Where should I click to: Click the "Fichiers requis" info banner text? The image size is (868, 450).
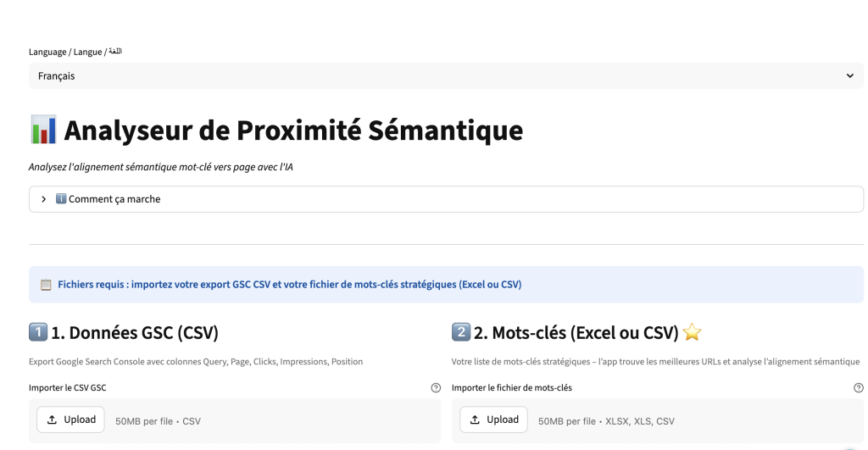pos(289,285)
